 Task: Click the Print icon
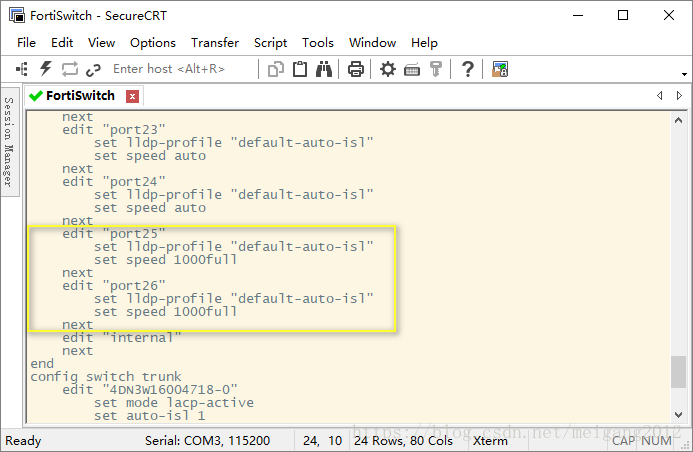[x=356, y=69]
